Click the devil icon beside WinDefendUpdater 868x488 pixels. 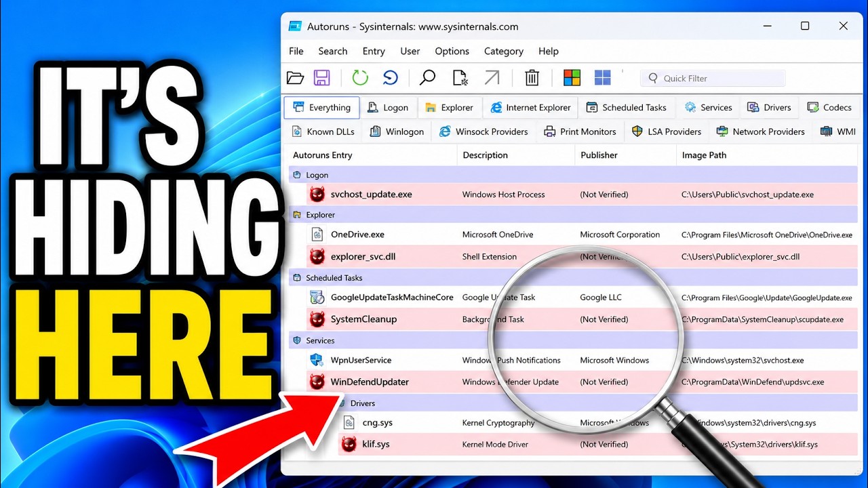pyautogui.click(x=317, y=382)
